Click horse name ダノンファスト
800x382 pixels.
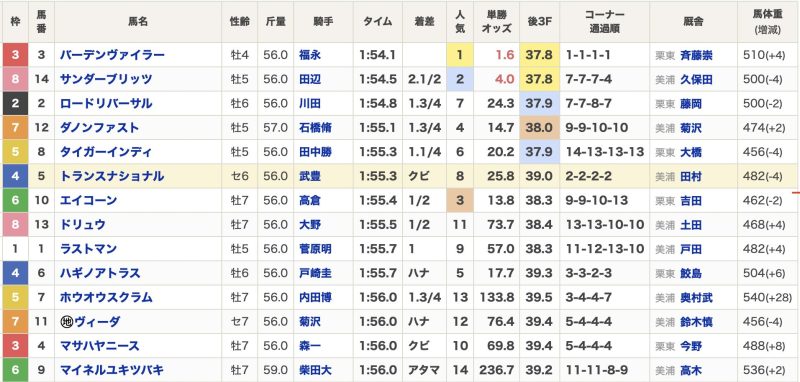[99, 128]
